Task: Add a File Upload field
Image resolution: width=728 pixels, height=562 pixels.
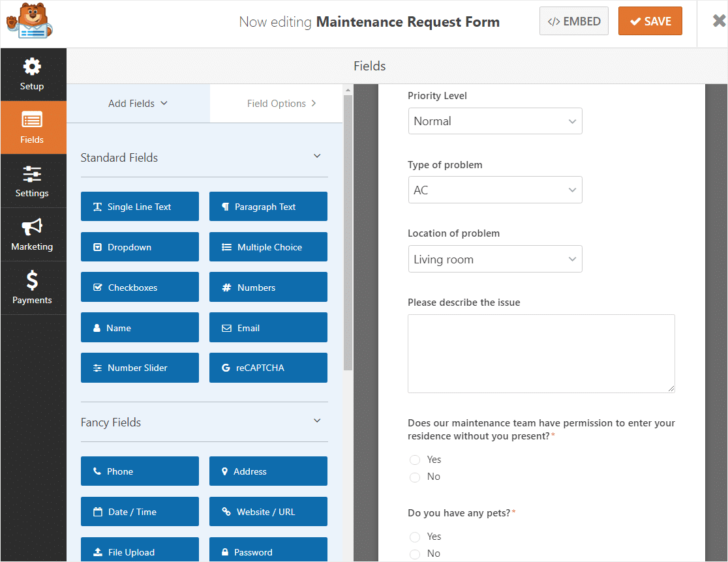Action: point(140,552)
